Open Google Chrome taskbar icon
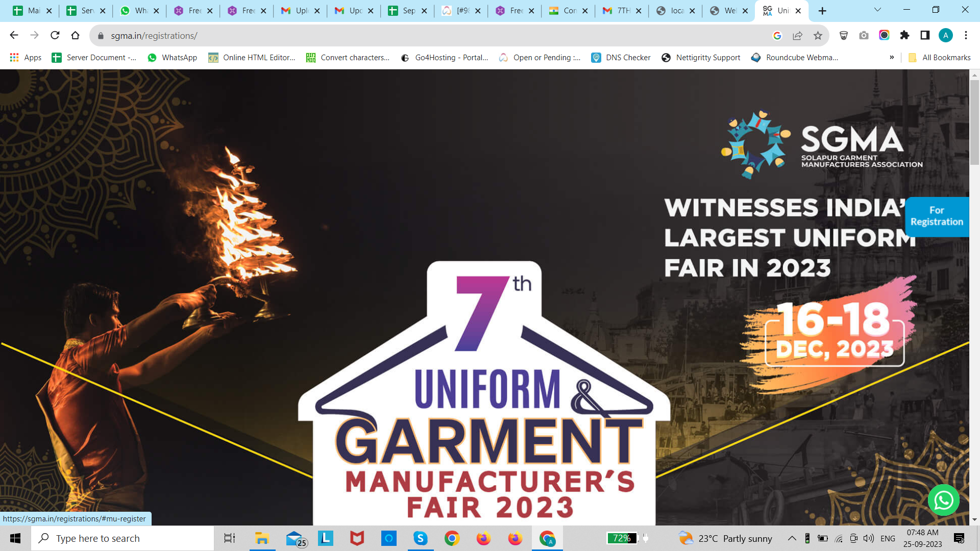 452,538
